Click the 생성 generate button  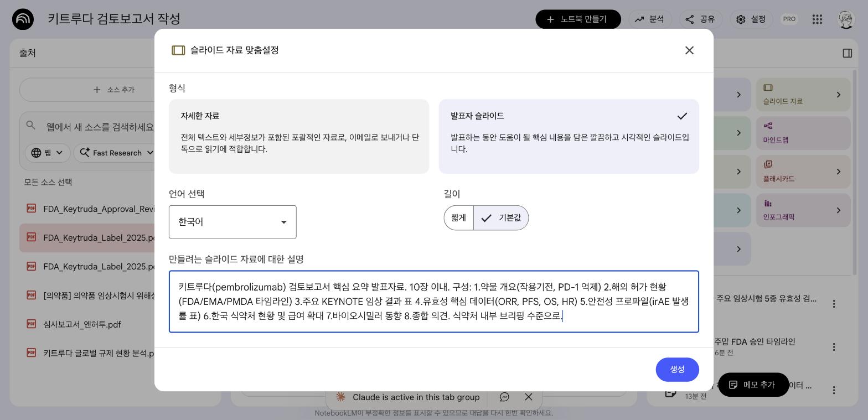[678, 370]
